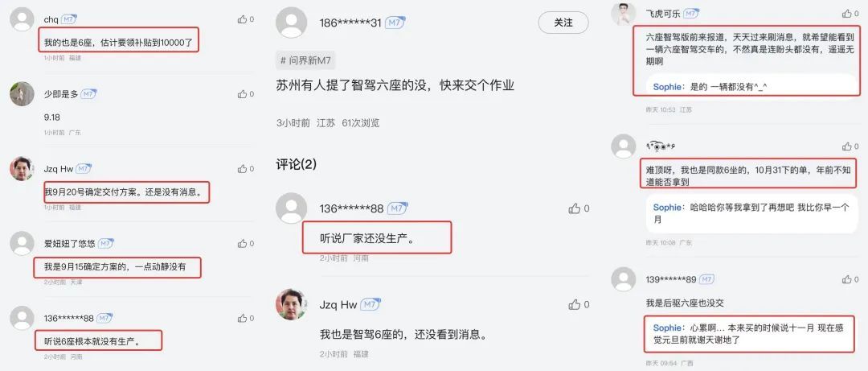Screen dimensions: 868x371
Task: Open the post author 186******31 username
Action: (x=351, y=23)
